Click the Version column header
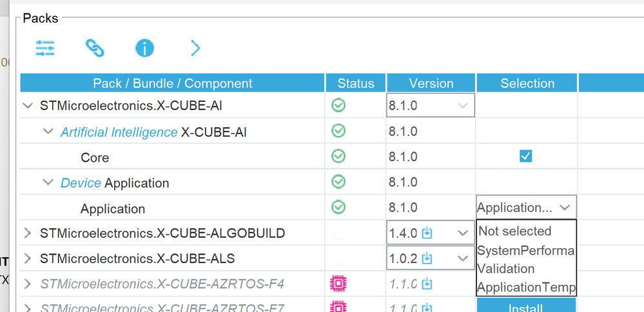Viewport: 644px width, 312px height. pos(431,83)
